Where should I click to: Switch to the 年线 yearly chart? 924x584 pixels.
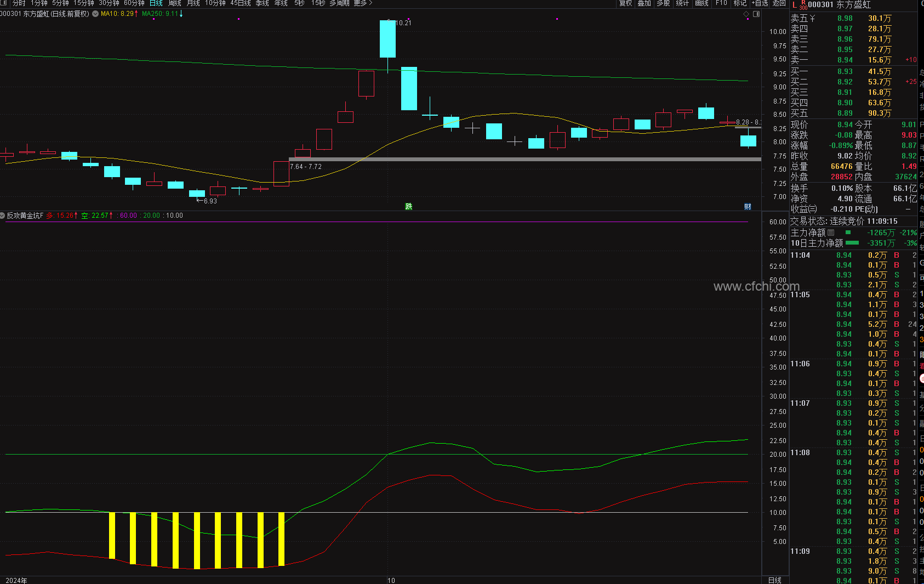pos(281,3)
